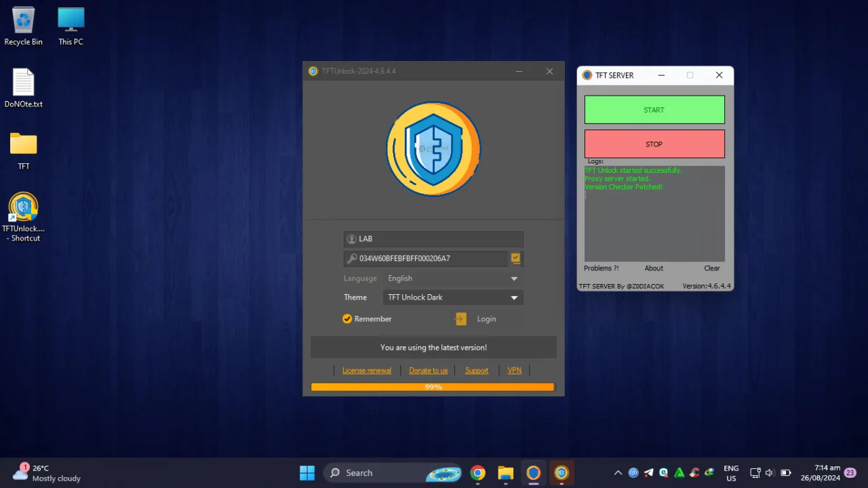Open the Language dropdown
Viewport: 868px width, 488px height.
[452, 278]
